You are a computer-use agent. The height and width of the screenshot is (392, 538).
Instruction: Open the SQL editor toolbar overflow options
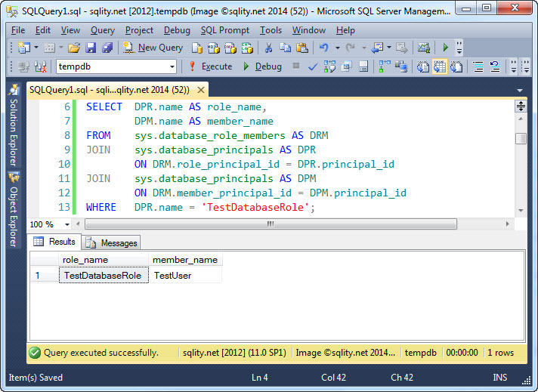pyautogui.click(x=513, y=66)
